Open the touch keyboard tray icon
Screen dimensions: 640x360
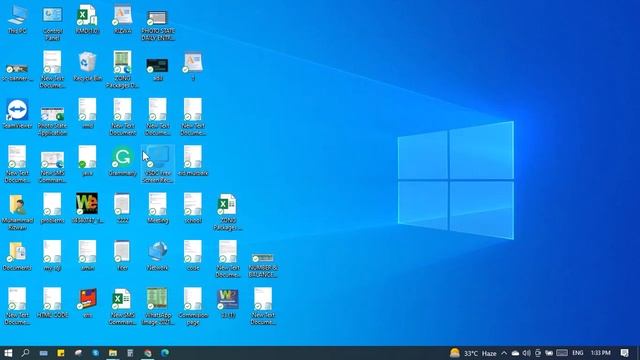point(562,353)
